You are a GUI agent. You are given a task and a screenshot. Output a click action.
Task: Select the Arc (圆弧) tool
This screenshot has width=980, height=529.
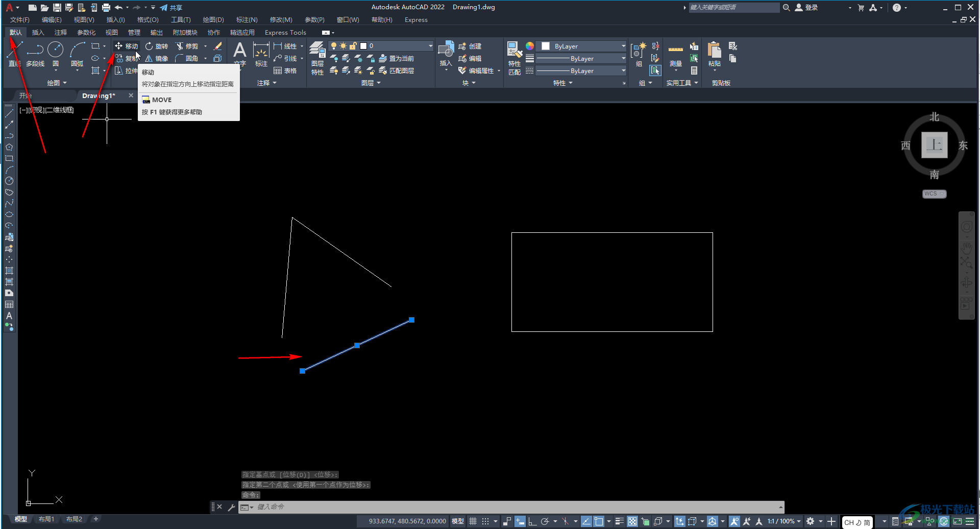click(x=77, y=55)
